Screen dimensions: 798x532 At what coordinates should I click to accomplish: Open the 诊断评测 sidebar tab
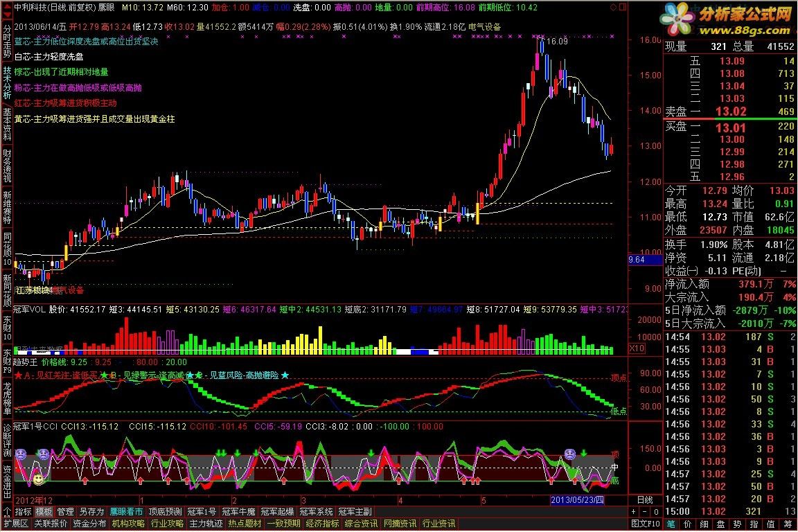pyautogui.click(x=7, y=441)
